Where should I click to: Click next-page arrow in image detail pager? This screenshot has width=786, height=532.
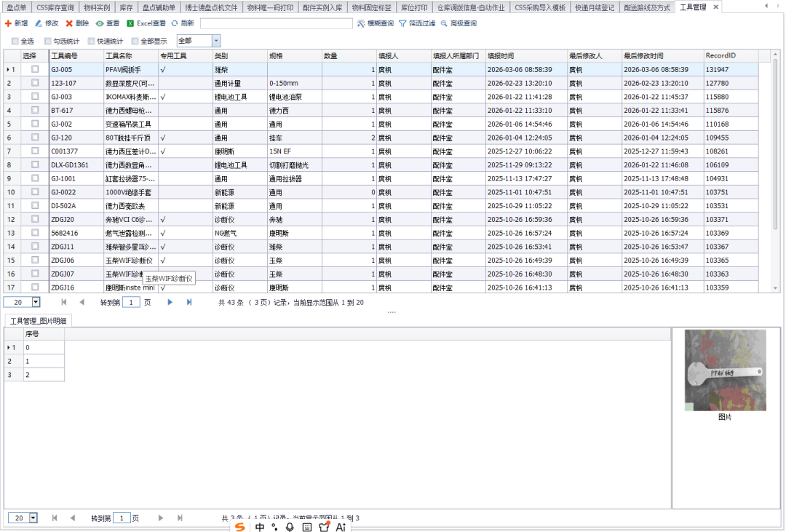pos(160,518)
